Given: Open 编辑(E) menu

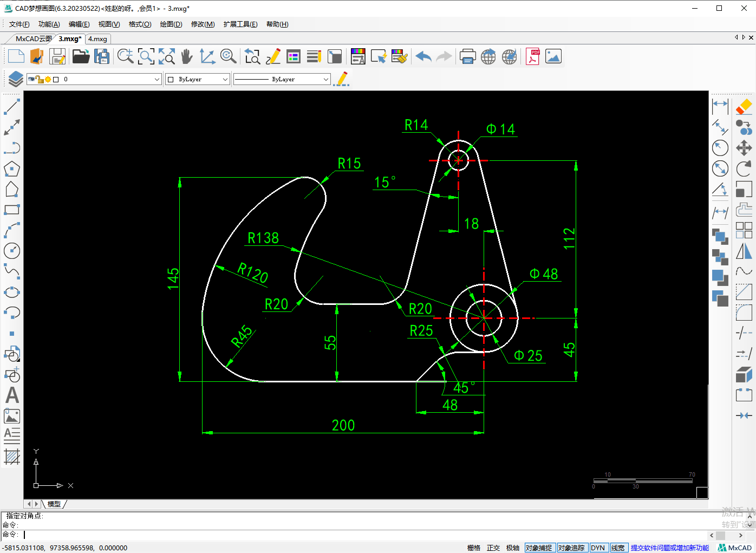Looking at the screenshot, I should 79,24.
